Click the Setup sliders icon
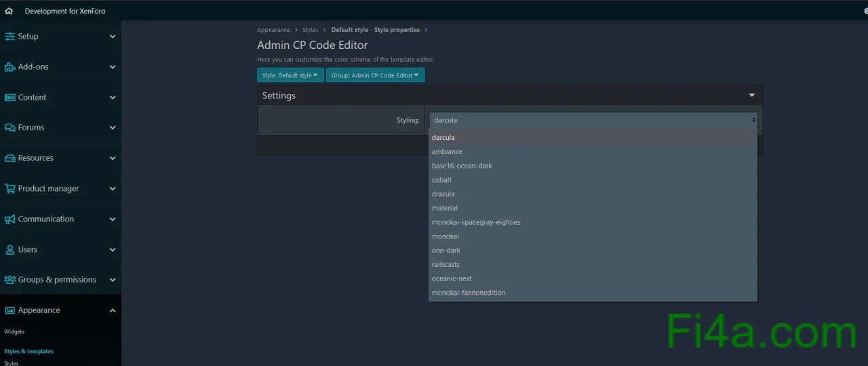 coord(9,37)
